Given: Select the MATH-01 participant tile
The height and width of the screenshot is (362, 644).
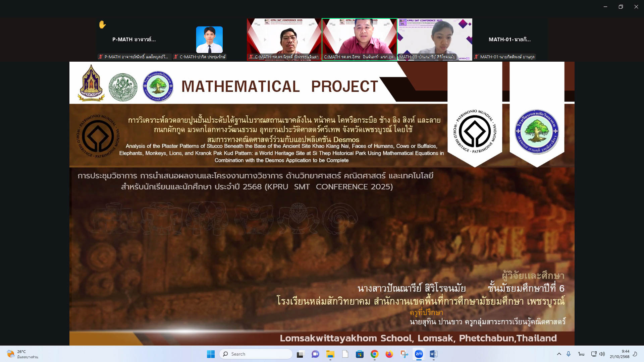Looking at the screenshot, I should point(509,40).
